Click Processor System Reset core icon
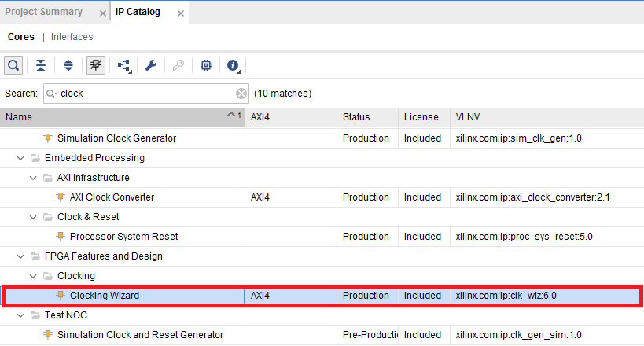644x346 pixels. point(61,237)
